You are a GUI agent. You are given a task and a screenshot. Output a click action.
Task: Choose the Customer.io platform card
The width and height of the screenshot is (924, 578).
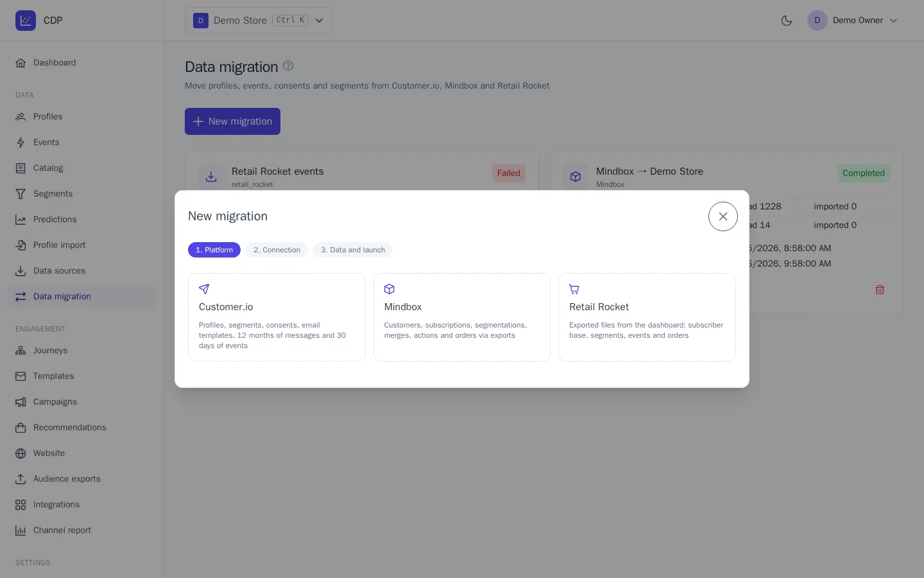[277, 317]
